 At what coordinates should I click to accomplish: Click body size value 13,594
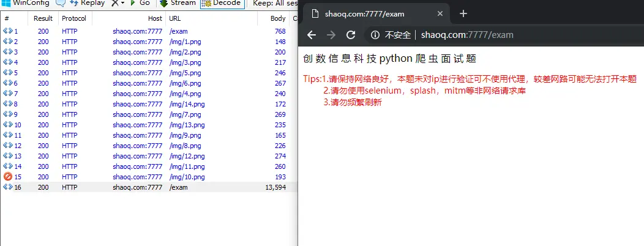click(275, 187)
